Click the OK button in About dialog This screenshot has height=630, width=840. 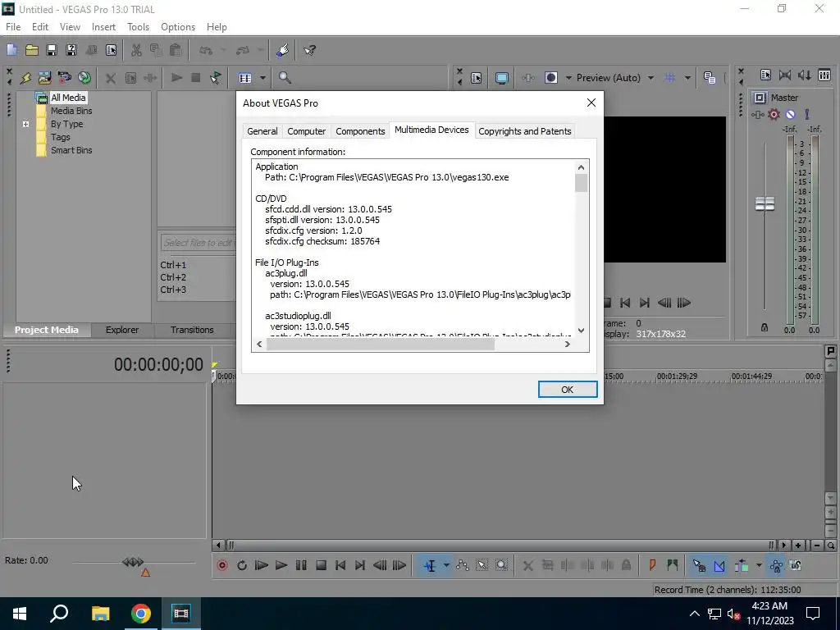pos(568,390)
